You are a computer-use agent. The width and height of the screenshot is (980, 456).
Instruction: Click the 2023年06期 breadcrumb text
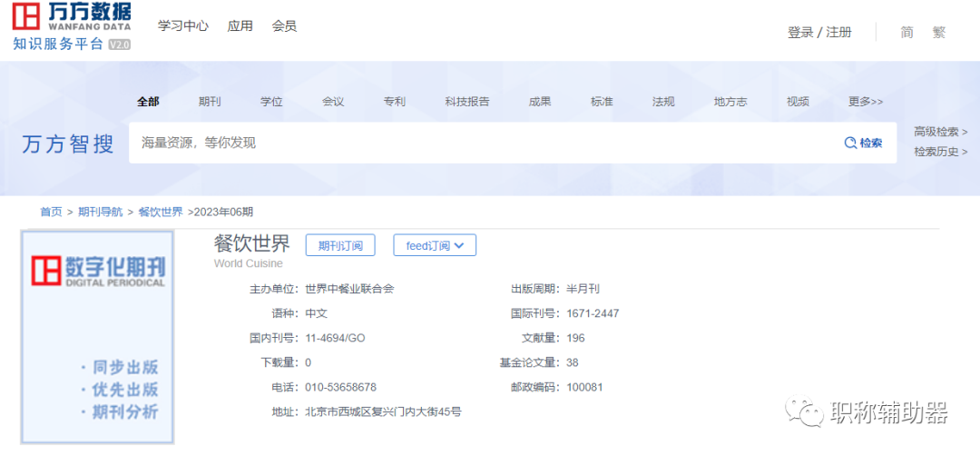tap(224, 212)
